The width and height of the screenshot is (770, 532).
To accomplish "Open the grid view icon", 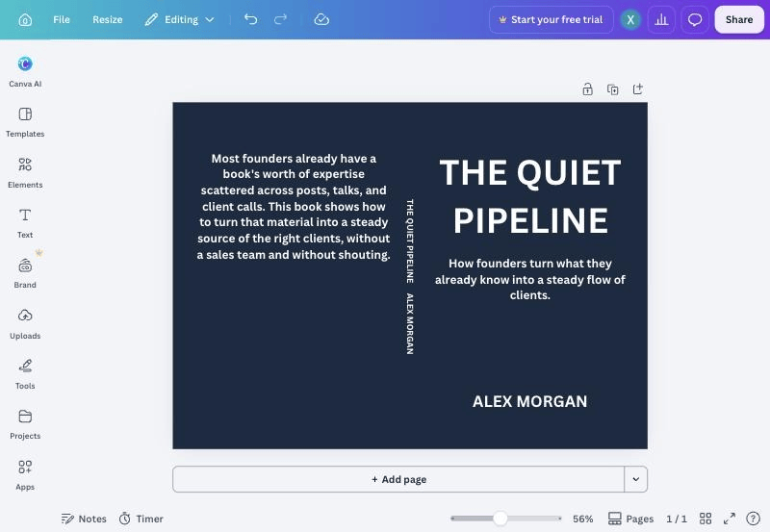I will coord(706,519).
